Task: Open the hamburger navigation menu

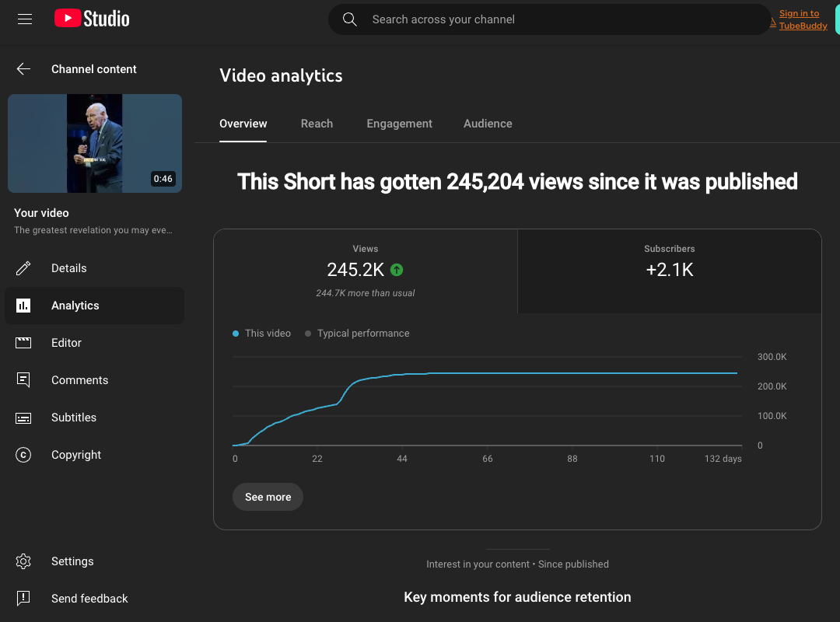Action: (x=24, y=19)
